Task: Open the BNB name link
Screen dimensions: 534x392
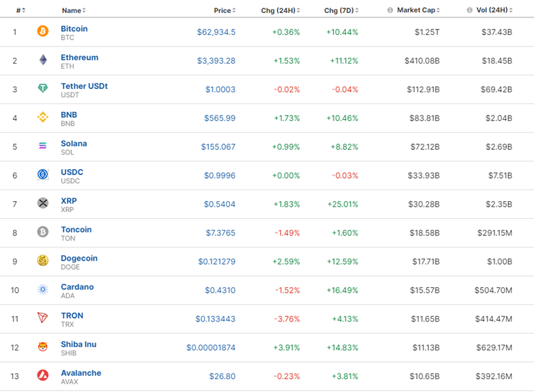Action: coord(68,115)
